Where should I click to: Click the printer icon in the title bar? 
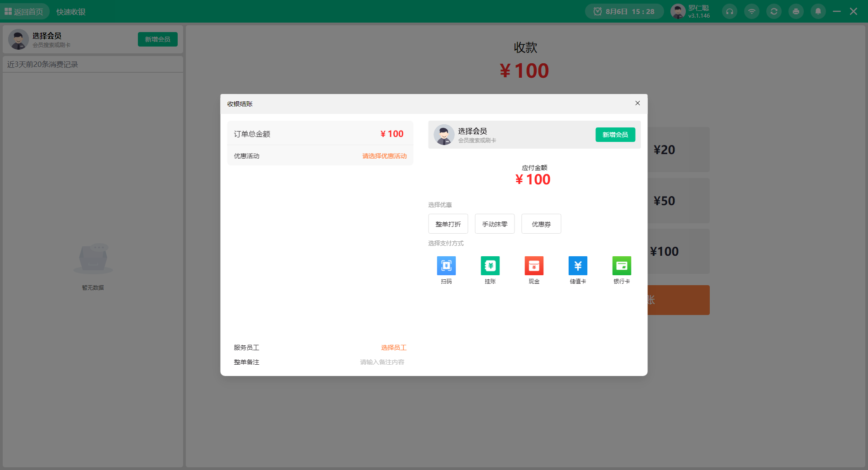click(x=796, y=11)
